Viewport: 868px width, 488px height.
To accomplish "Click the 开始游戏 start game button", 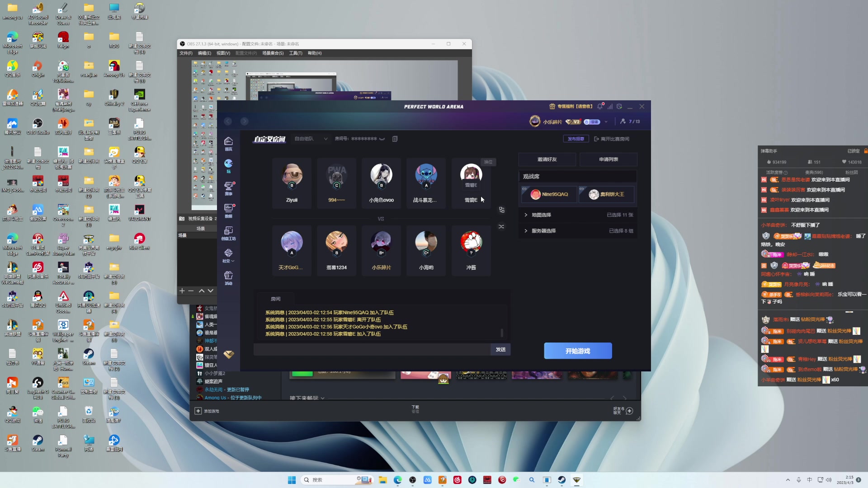I will tap(578, 351).
